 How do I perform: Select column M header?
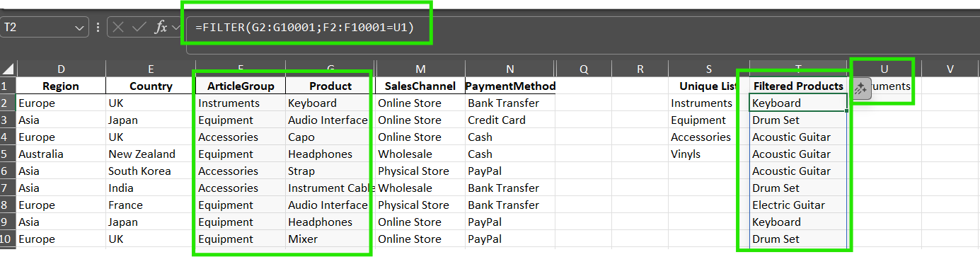[x=420, y=69]
